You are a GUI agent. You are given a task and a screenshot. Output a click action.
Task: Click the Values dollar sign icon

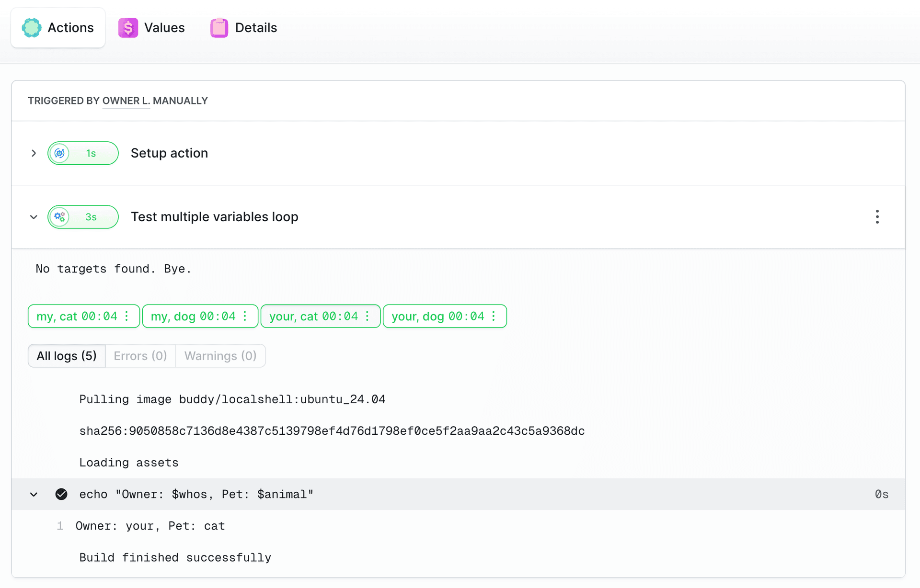(128, 28)
